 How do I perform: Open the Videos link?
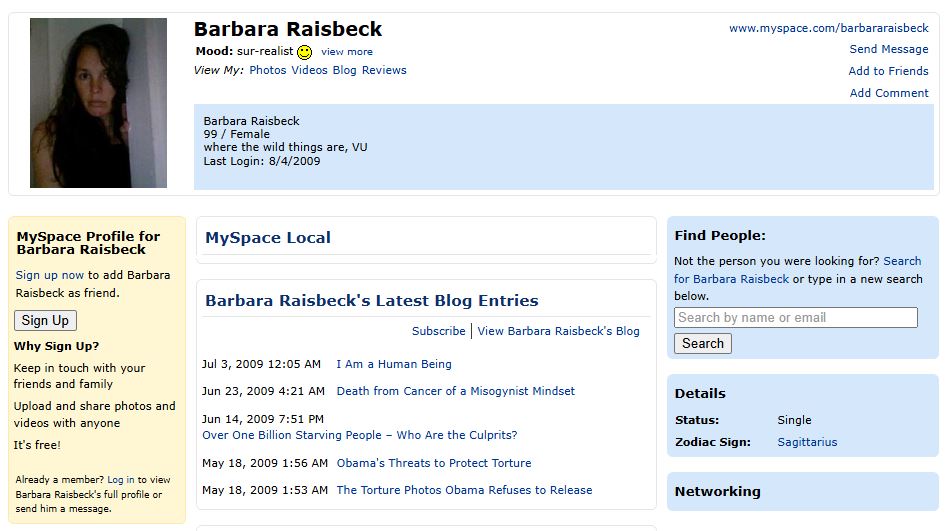(x=309, y=70)
